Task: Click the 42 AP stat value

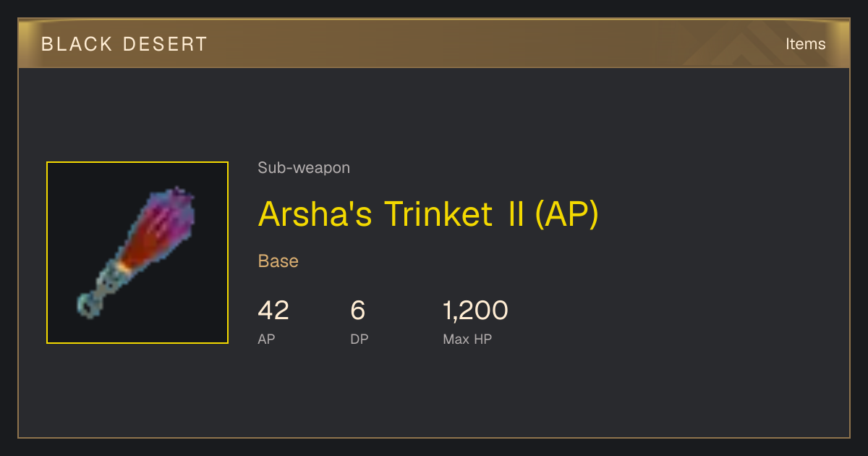Action: point(273,311)
